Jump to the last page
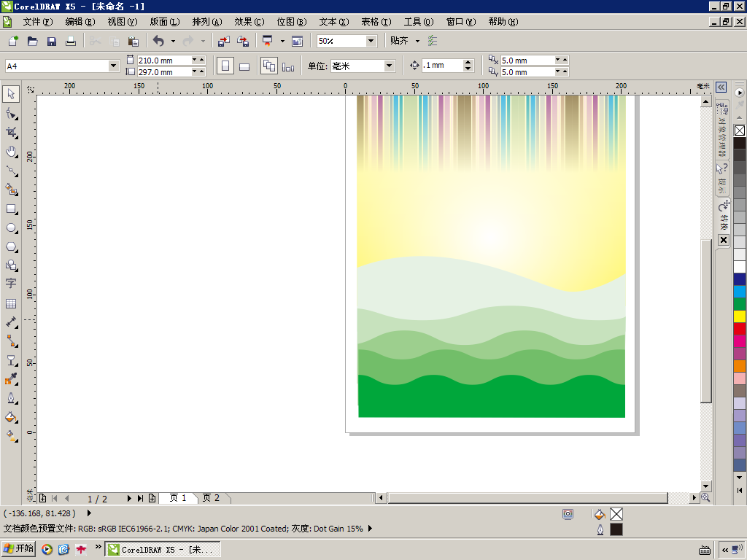 [x=140, y=499]
